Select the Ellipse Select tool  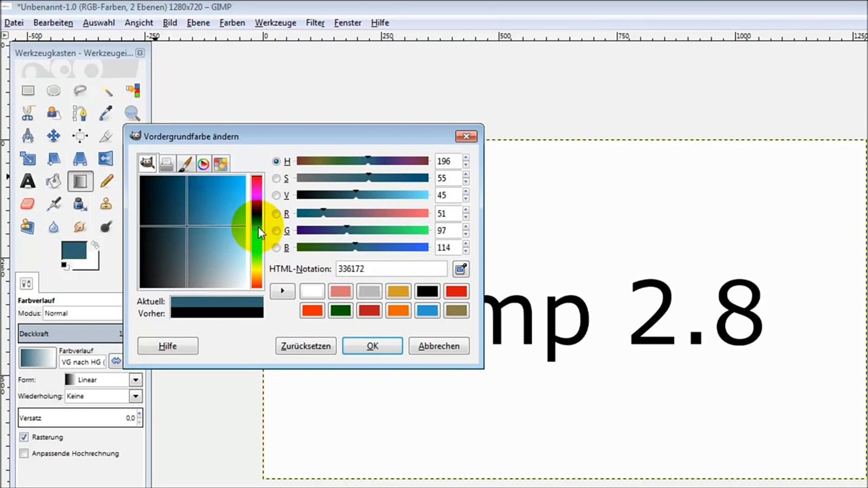(x=53, y=91)
